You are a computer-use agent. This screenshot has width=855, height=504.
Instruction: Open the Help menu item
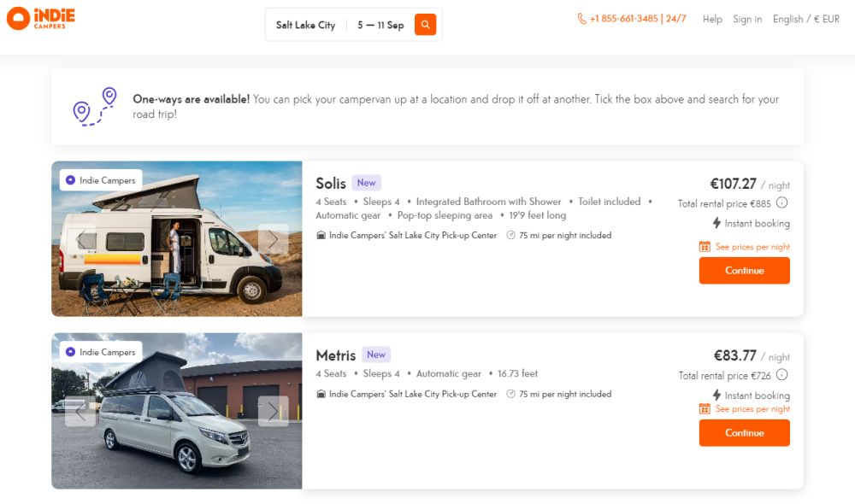(711, 19)
